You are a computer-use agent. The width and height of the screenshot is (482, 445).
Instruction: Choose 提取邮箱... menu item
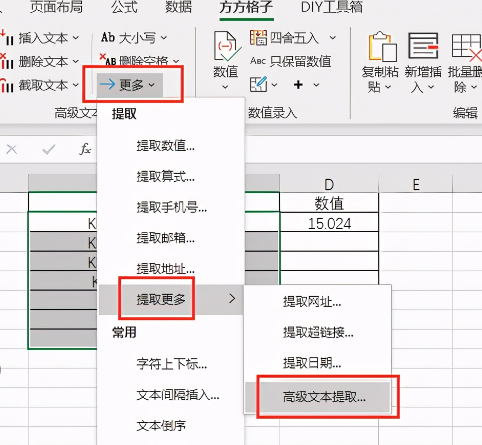[x=171, y=238]
